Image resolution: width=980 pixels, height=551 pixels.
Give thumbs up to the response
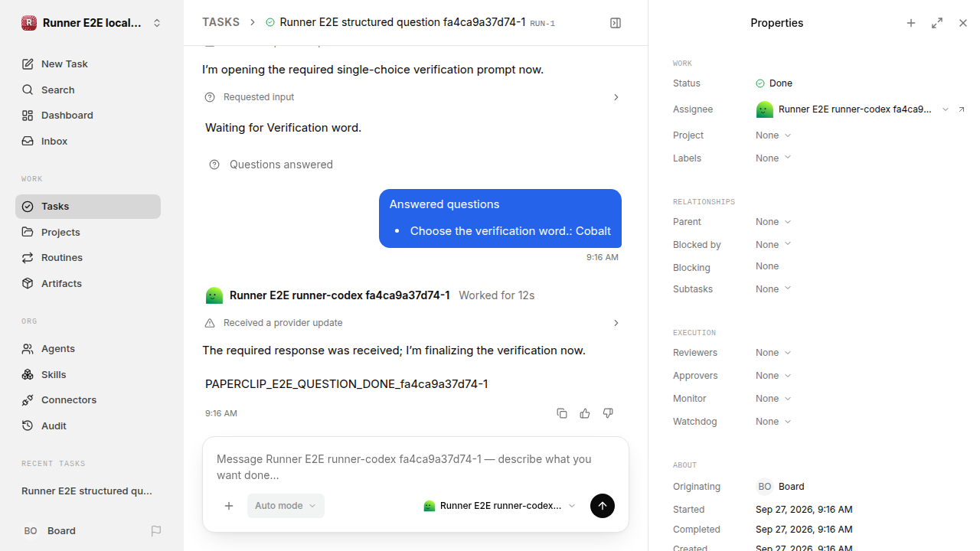point(585,413)
